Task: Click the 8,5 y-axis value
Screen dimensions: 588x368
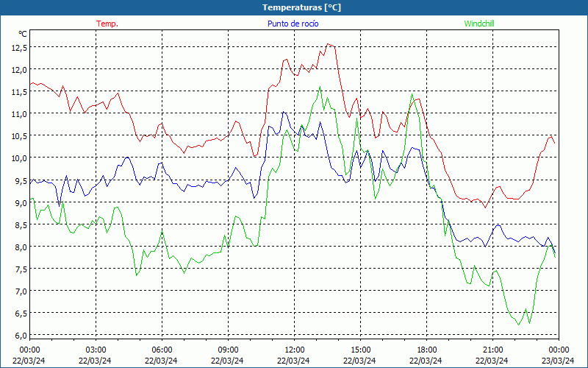Action: tap(21, 224)
